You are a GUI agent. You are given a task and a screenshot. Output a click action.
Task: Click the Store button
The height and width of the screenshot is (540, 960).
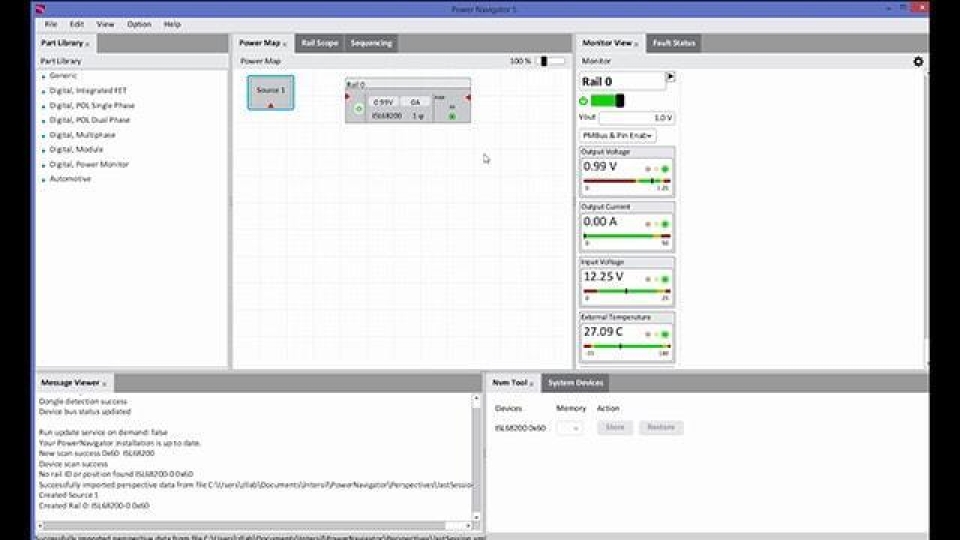point(615,428)
